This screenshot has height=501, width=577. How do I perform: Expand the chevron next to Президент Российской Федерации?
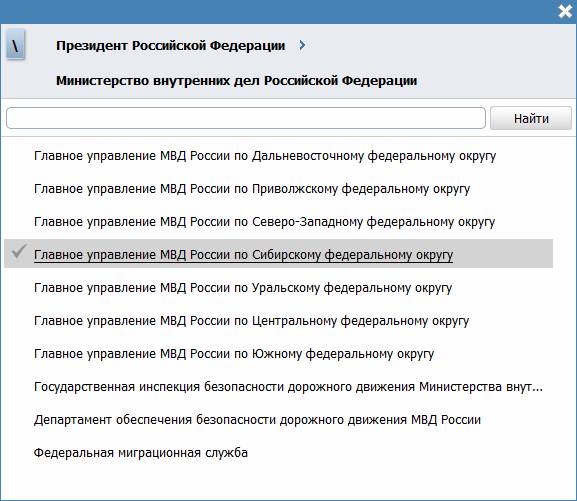point(302,45)
